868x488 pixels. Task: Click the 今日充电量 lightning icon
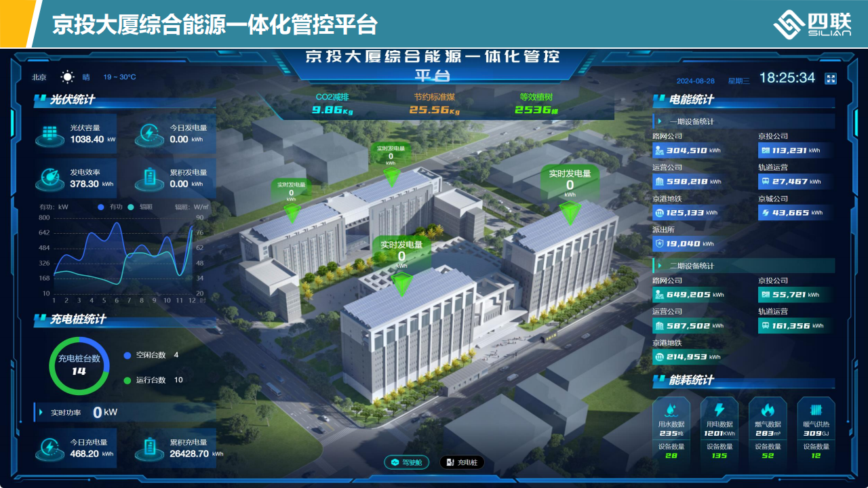click(x=50, y=449)
